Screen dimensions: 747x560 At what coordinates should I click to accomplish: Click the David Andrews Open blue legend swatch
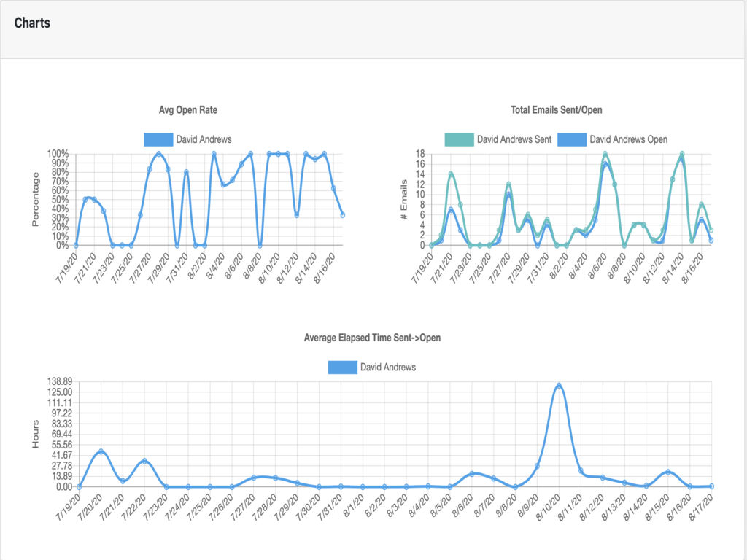pyautogui.click(x=571, y=139)
